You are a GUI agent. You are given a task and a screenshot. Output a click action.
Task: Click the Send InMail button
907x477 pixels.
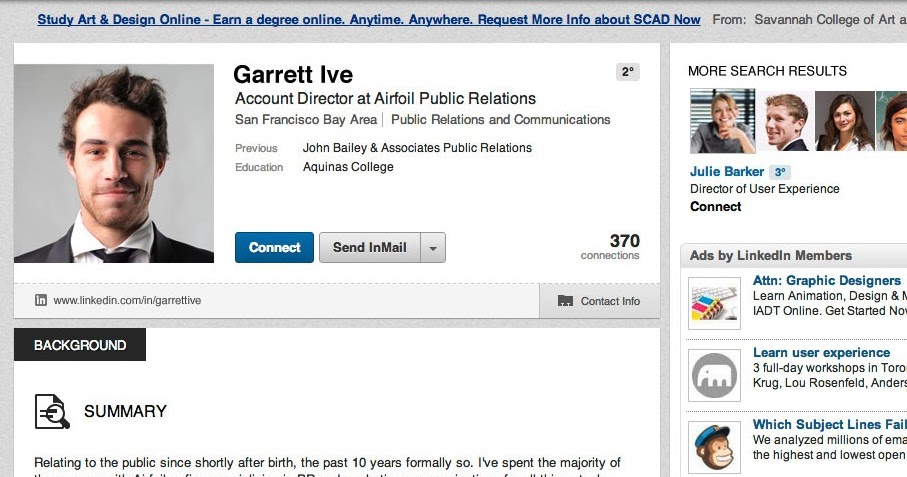pos(370,247)
